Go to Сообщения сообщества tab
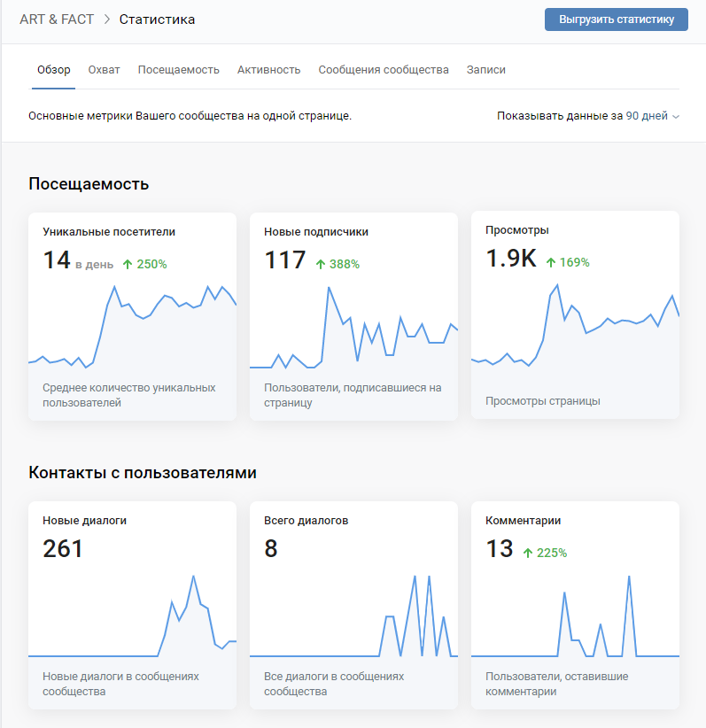The width and height of the screenshot is (706, 728). (383, 70)
